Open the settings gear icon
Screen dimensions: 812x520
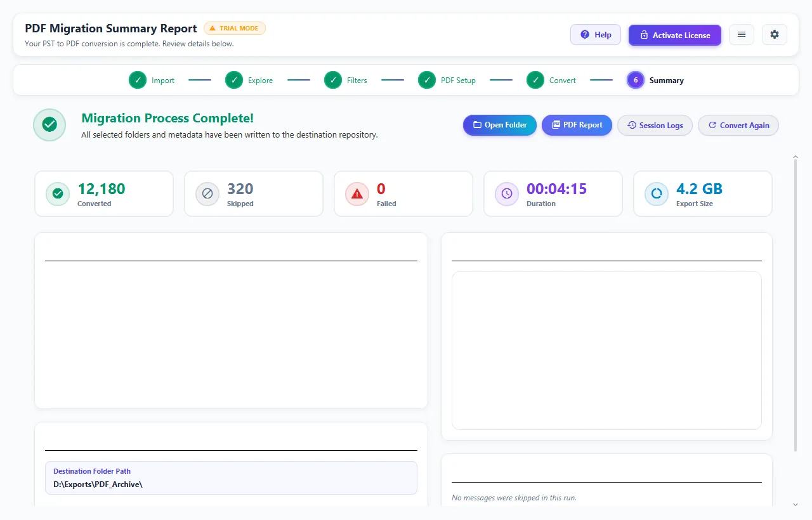click(x=775, y=34)
